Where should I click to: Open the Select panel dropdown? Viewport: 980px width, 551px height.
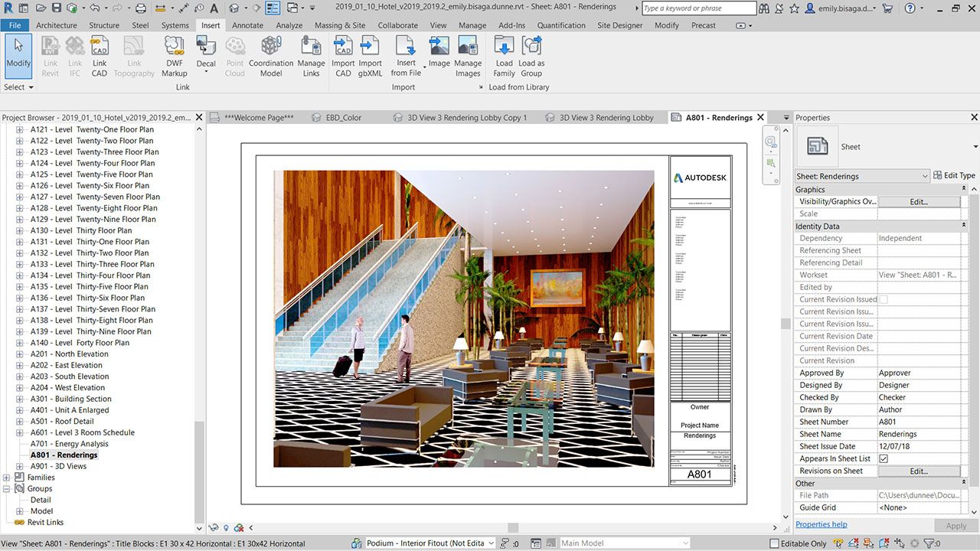coord(18,87)
